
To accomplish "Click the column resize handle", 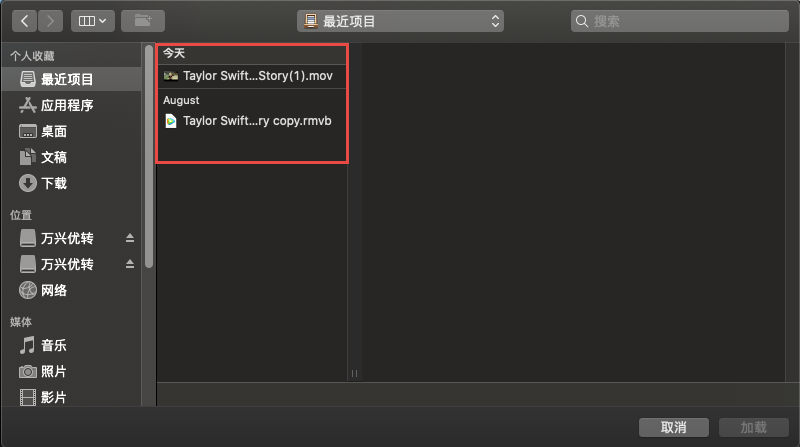I will (x=355, y=374).
